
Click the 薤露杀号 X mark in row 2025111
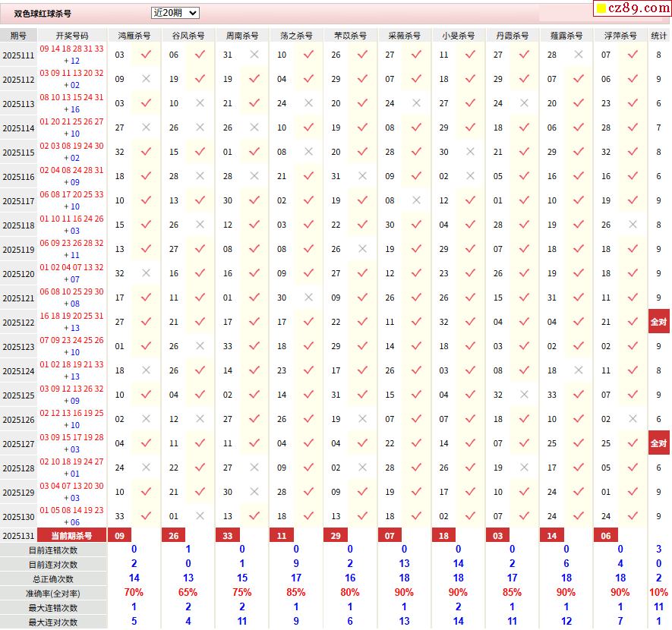[x=578, y=55]
